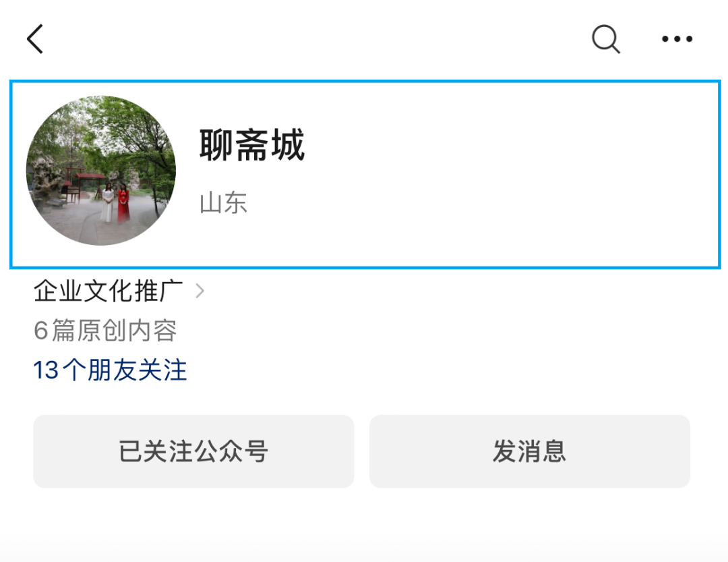Click the 发消息 send message button
Viewport: 728px width, 562px height.
(x=530, y=451)
